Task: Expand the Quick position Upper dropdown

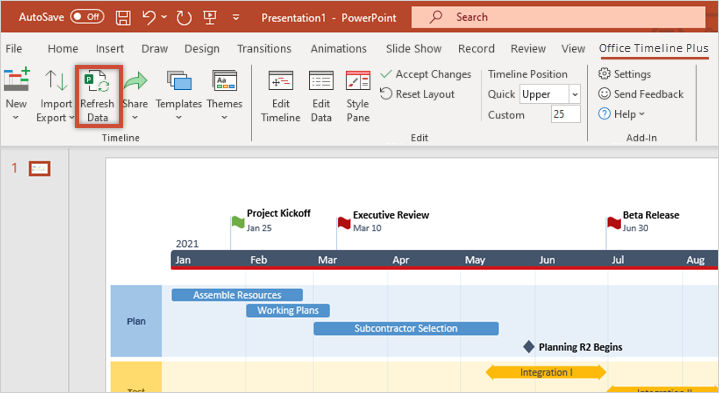Action: pyautogui.click(x=575, y=94)
